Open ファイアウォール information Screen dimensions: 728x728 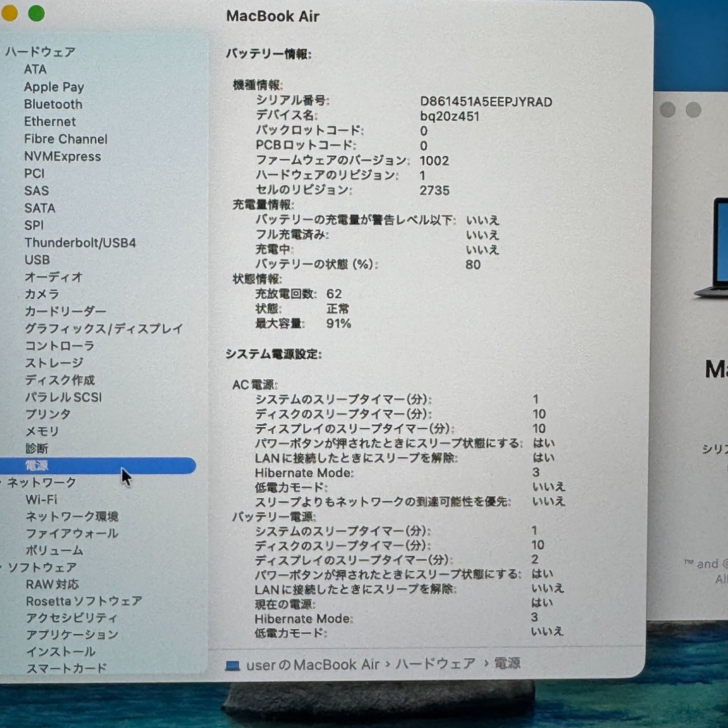click(72, 534)
